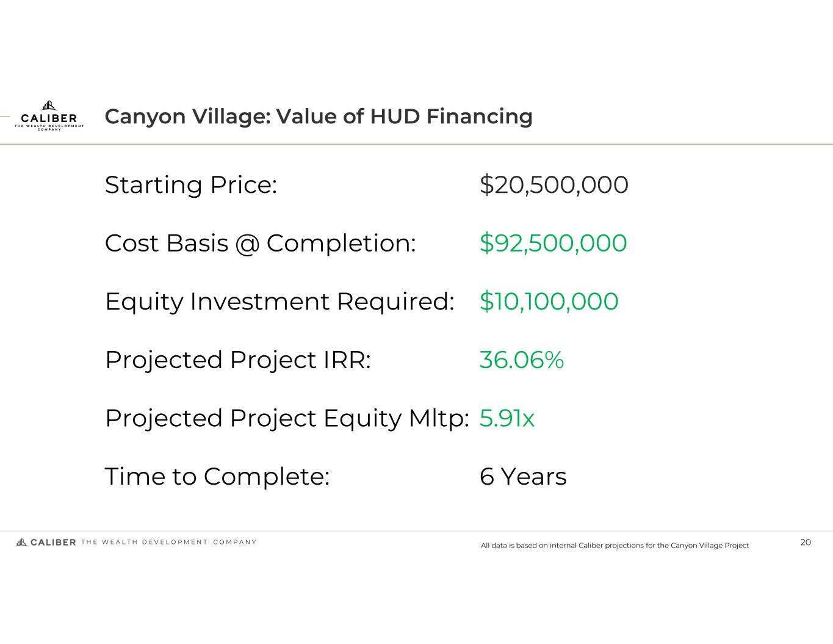Select the $20,500,000 starting price value
This screenshot has height=644, width=833.
click(554, 185)
